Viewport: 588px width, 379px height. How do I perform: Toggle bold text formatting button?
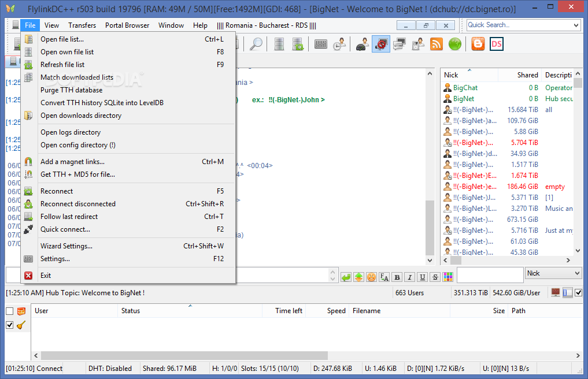click(x=397, y=277)
